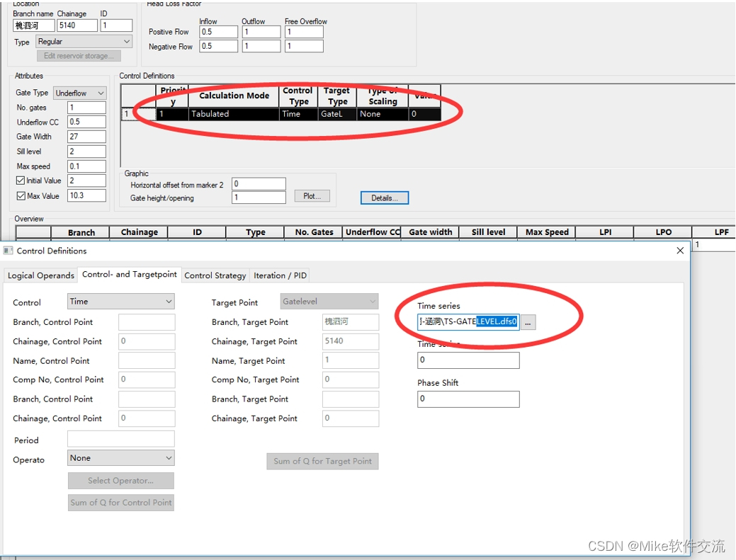736x560 pixels.
Task: Switch to Control- and Targetpoint tab
Action: pyautogui.click(x=129, y=275)
